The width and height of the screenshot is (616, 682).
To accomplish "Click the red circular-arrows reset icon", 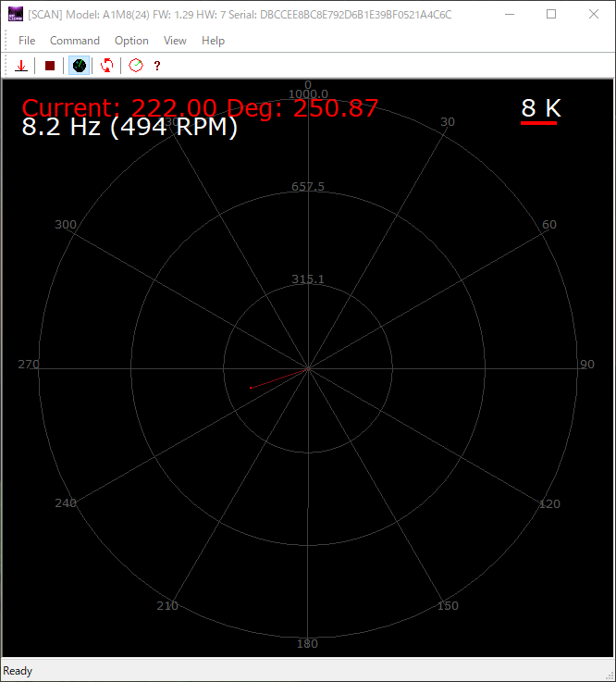I will pyautogui.click(x=107, y=66).
